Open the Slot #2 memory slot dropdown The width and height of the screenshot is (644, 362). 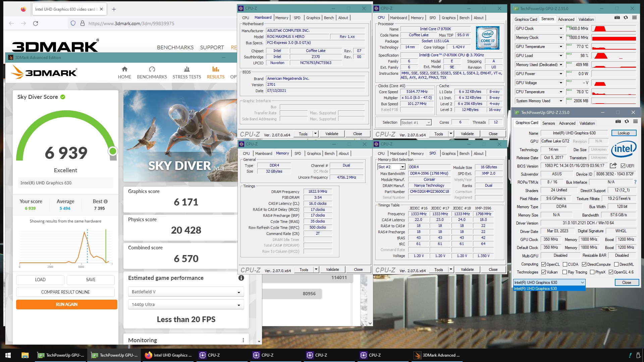tap(391, 167)
